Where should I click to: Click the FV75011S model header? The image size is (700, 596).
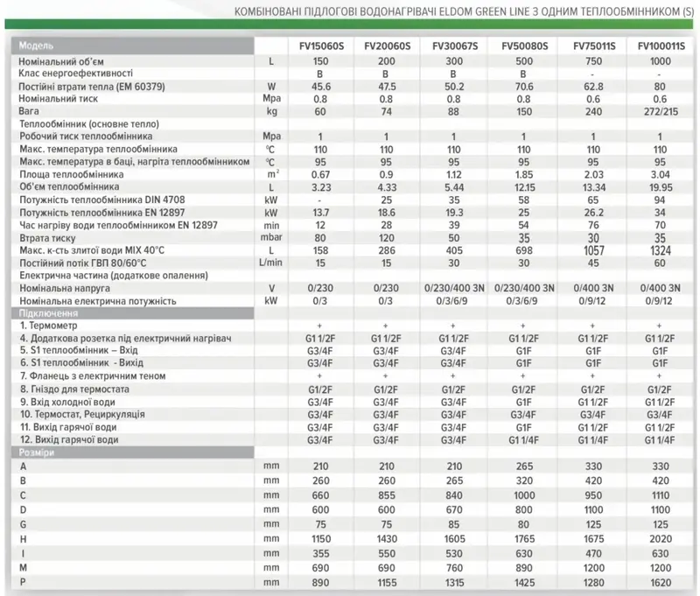594,46
